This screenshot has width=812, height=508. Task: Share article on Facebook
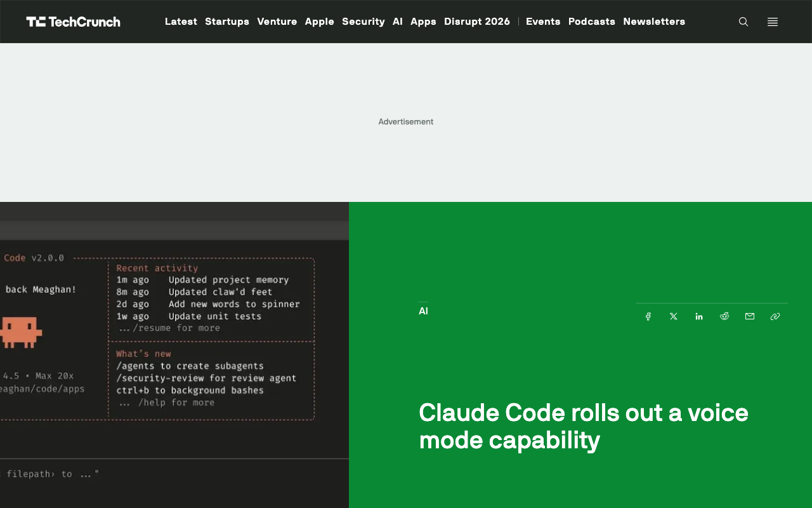[x=648, y=316]
